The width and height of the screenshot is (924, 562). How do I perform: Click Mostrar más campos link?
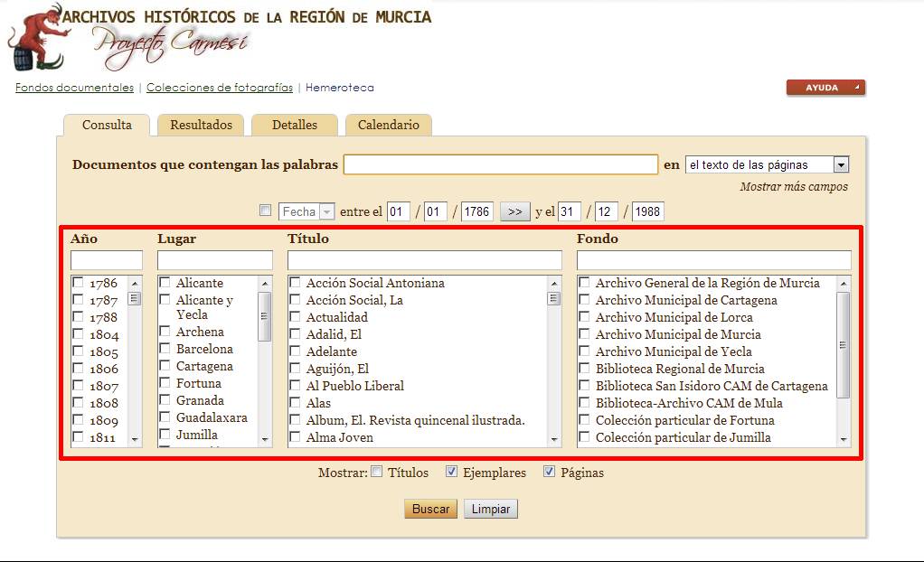pyautogui.click(x=794, y=187)
